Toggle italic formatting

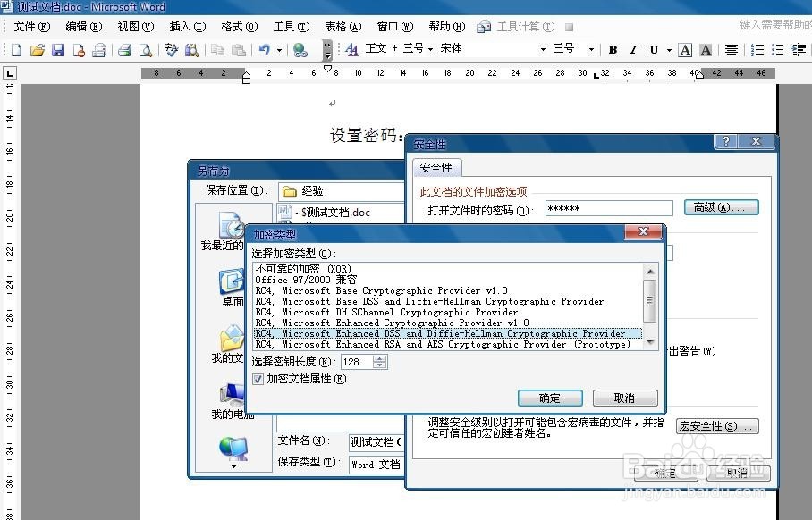coord(633,50)
